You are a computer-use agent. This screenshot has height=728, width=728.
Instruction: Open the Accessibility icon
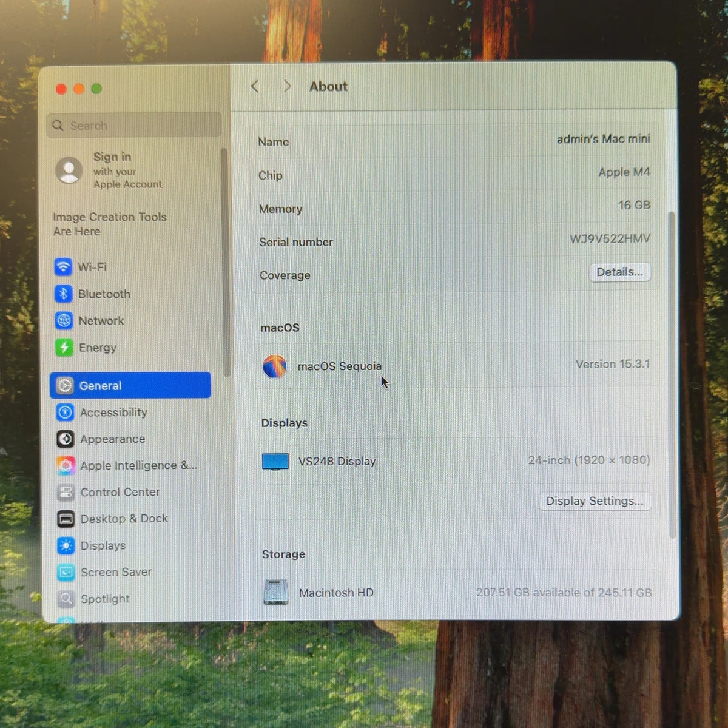[65, 412]
